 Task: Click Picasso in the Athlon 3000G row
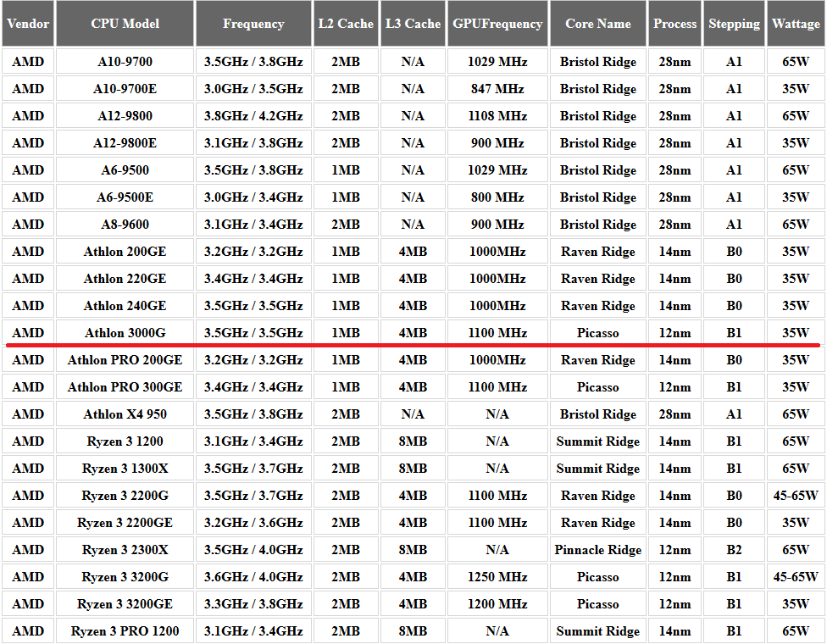[598, 333]
